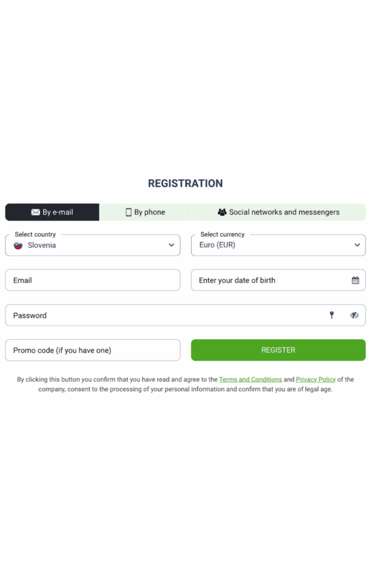Click the key icon in the Password field
373x588 pixels.
332,315
